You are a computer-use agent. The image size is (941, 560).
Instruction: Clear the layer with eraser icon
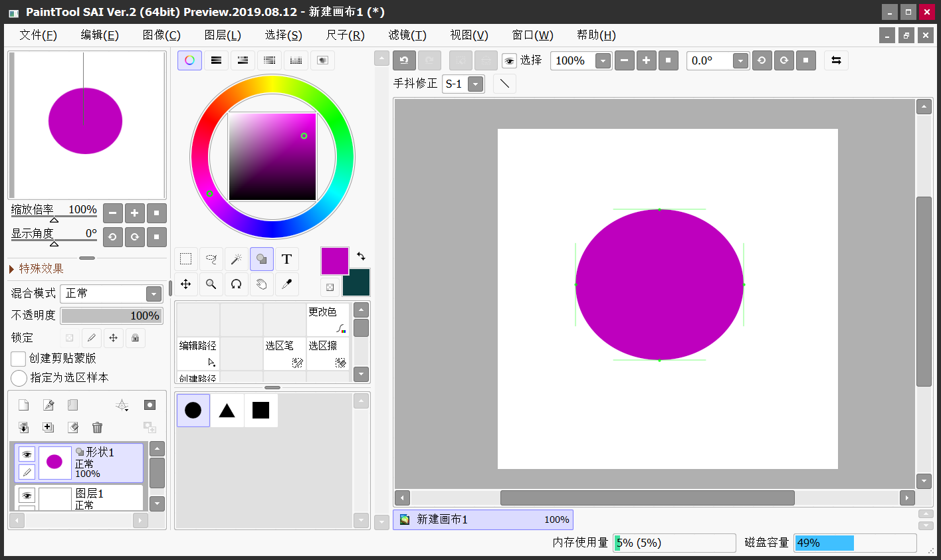73,428
